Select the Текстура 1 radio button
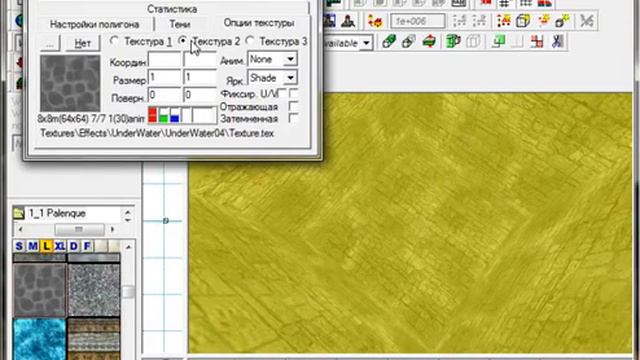This screenshot has height=360, width=640. (x=114, y=41)
